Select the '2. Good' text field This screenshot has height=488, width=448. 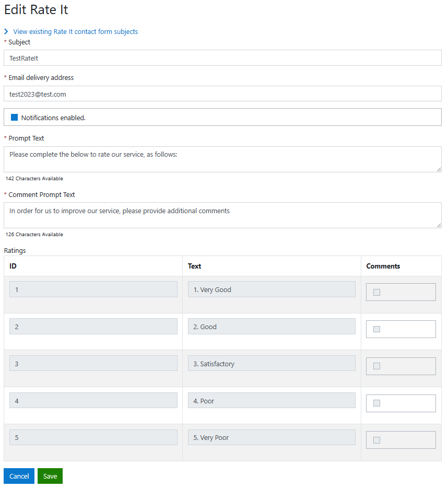click(272, 327)
